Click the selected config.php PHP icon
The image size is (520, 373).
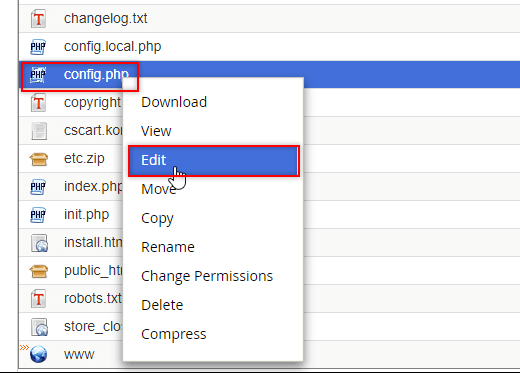[x=38, y=75]
